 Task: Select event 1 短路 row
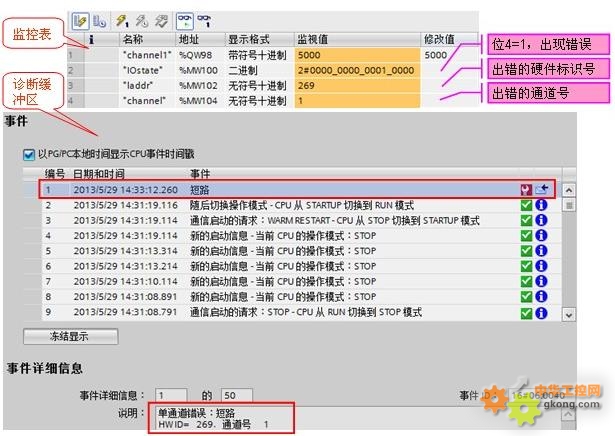coord(297,190)
